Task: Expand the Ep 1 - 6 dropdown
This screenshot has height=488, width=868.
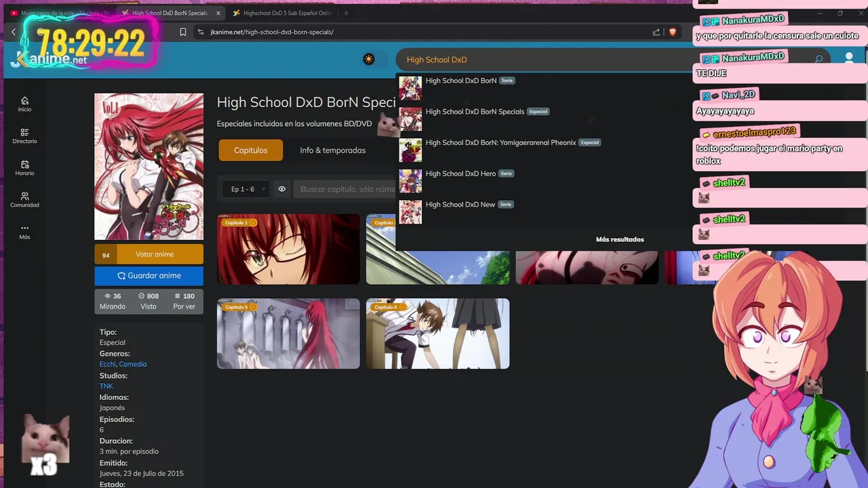Action: tap(245, 189)
